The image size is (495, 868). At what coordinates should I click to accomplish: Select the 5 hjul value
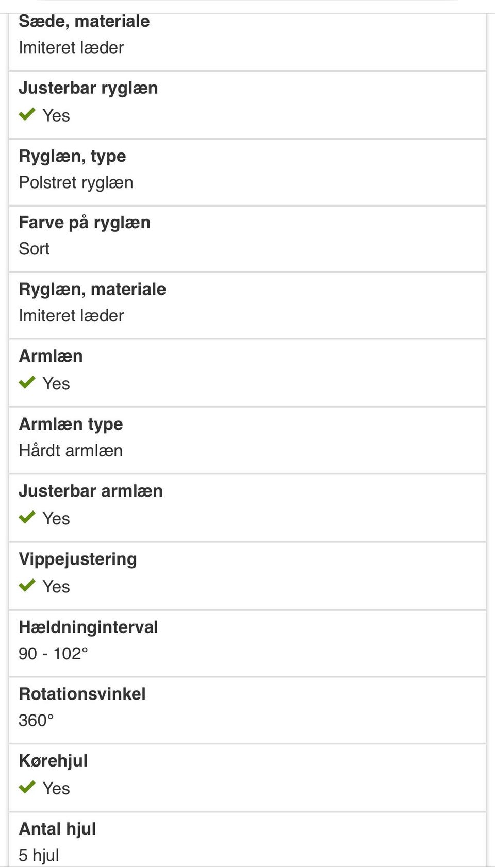coord(39,855)
